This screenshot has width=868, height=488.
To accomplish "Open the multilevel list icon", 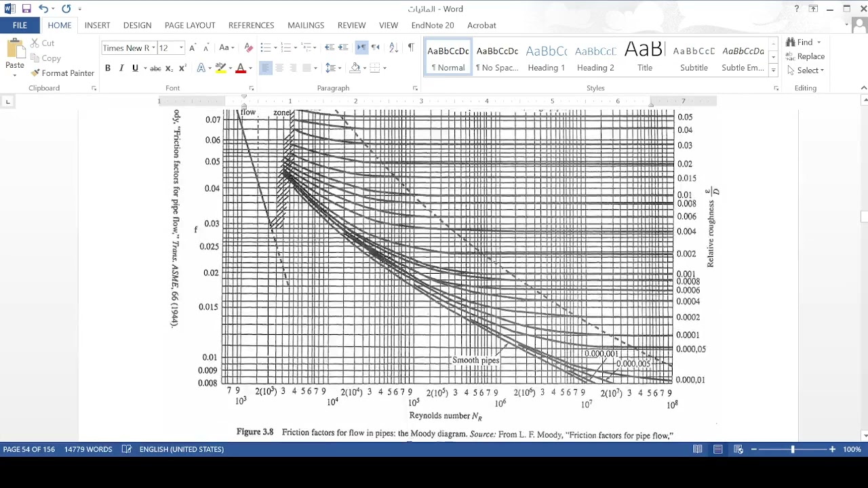I will coord(307,47).
